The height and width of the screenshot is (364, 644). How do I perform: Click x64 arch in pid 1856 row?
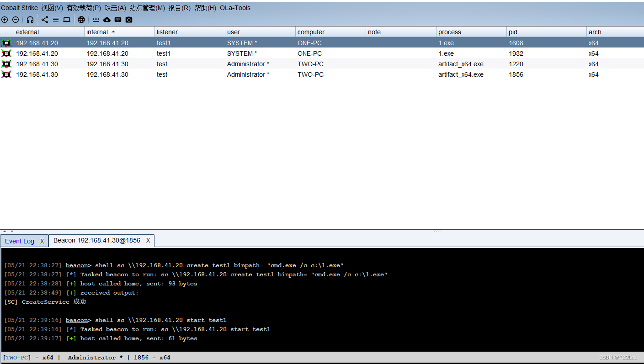point(593,74)
